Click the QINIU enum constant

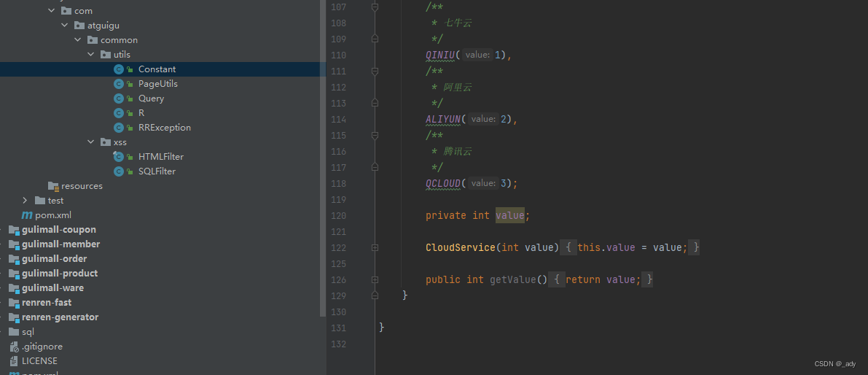pyautogui.click(x=439, y=55)
